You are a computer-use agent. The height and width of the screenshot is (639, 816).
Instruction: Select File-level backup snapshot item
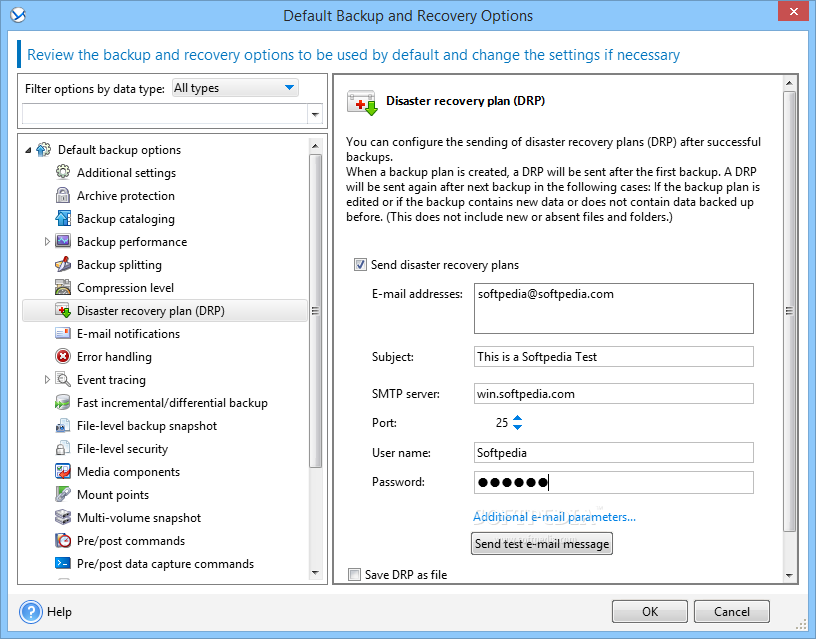click(147, 426)
